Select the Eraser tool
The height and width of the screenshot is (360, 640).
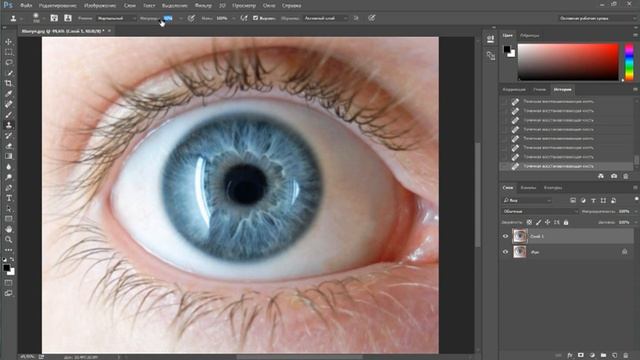tap(9, 146)
